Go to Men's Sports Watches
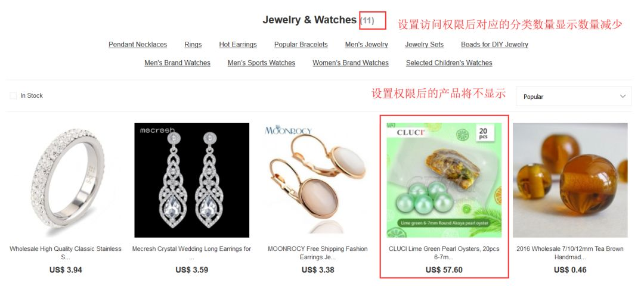The width and height of the screenshot is (644, 286). coord(261,63)
